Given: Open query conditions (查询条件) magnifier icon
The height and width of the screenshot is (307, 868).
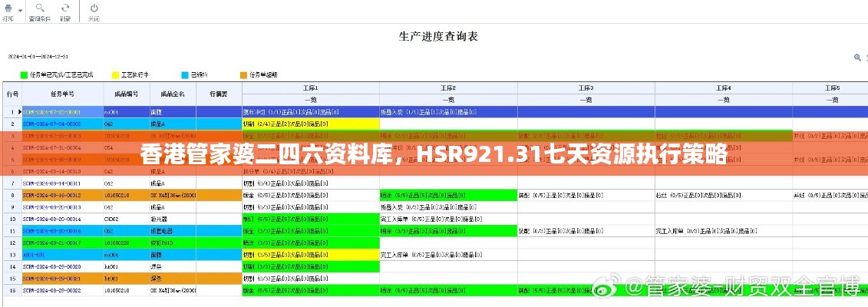Looking at the screenshot, I should pos(38,7).
